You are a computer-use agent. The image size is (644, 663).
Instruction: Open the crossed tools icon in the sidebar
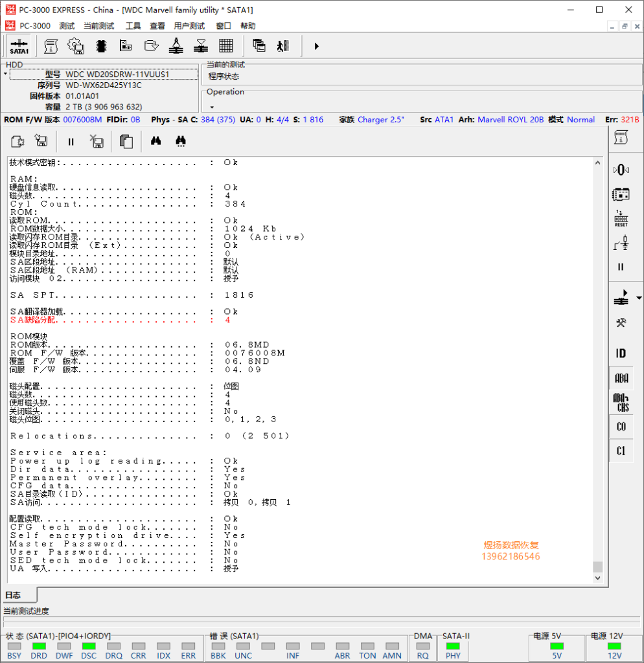click(621, 324)
